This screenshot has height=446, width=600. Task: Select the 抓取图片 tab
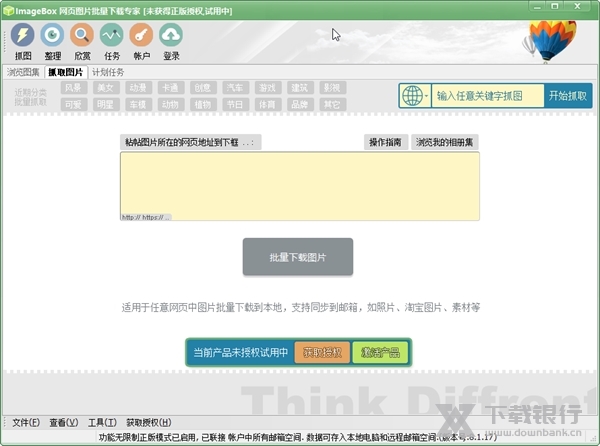point(66,72)
